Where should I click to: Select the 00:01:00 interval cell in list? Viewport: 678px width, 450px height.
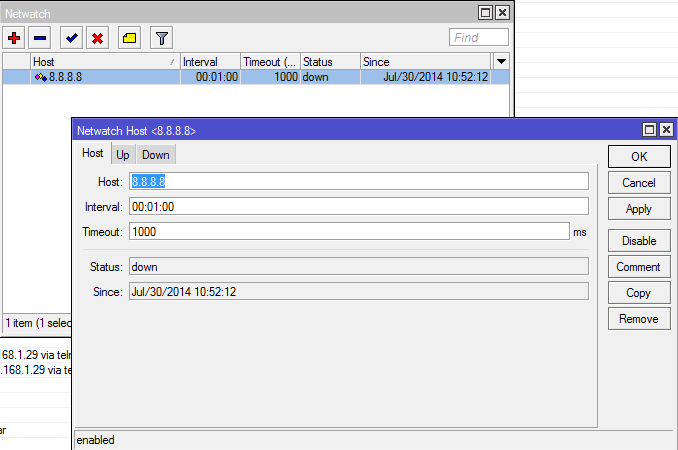coord(210,77)
